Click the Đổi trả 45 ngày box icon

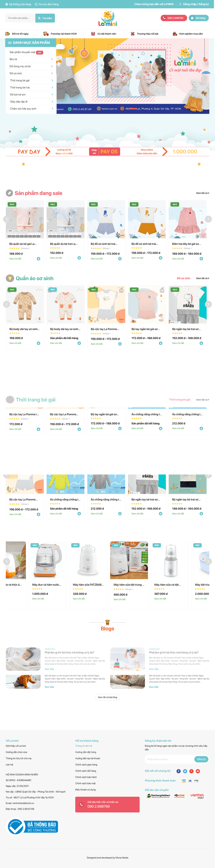7,34
